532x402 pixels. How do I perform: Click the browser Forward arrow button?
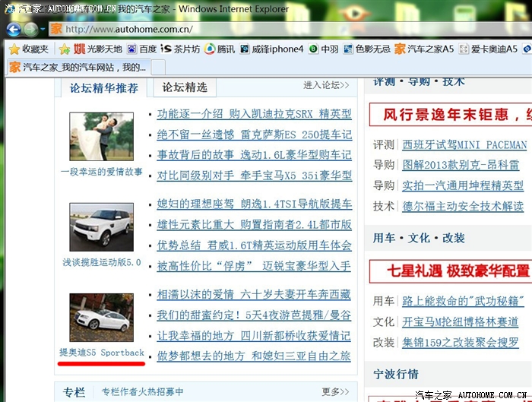31,30
